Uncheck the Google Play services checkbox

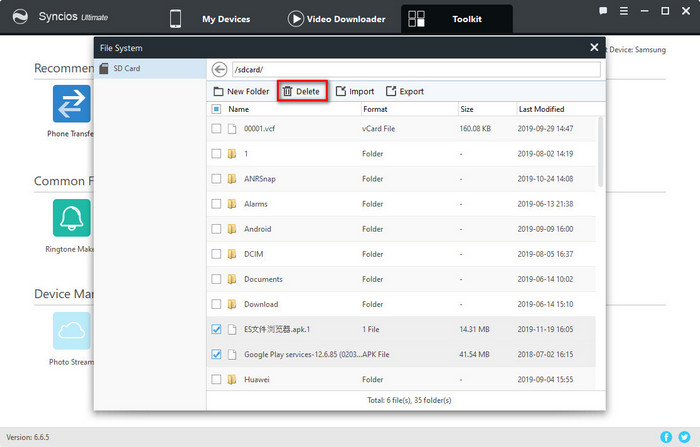(x=216, y=354)
